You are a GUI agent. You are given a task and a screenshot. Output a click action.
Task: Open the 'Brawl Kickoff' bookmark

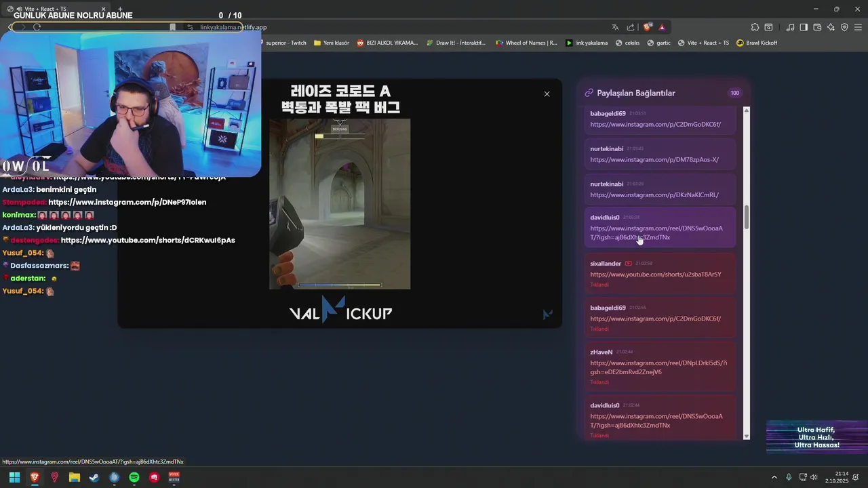tap(757, 43)
